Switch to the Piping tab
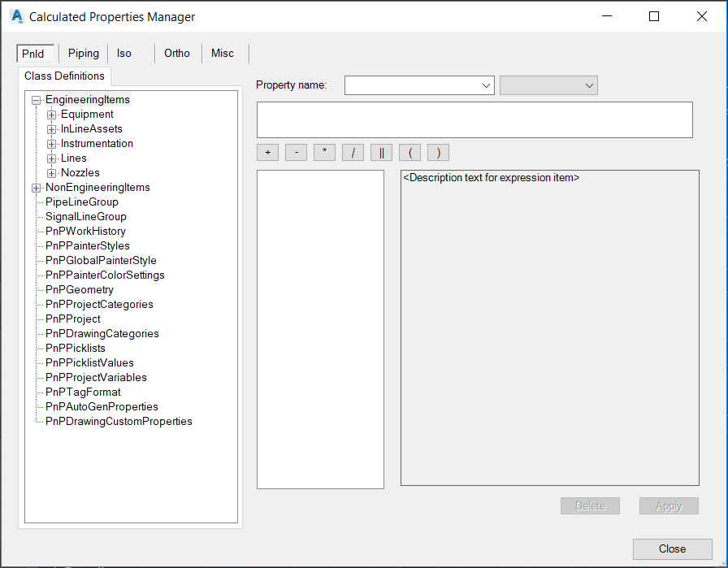728x568 pixels. 83,53
